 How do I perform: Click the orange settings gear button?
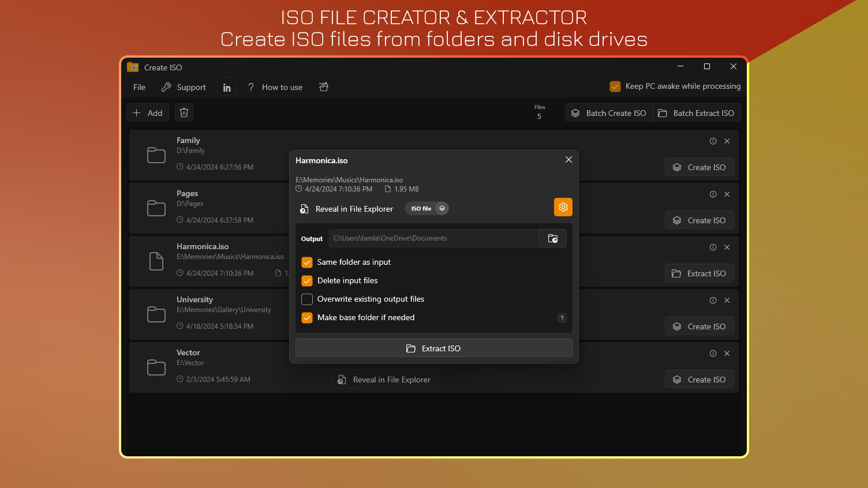point(563,207)
